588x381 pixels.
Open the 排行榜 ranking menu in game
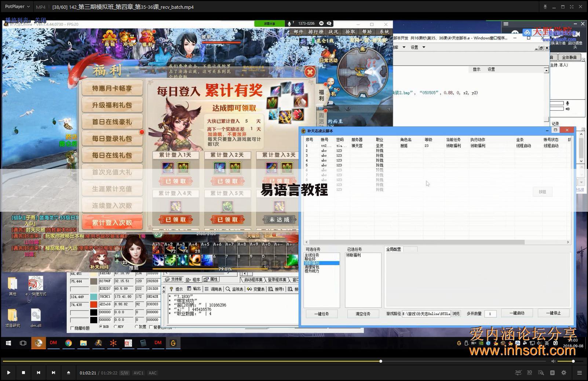(315, 32)
